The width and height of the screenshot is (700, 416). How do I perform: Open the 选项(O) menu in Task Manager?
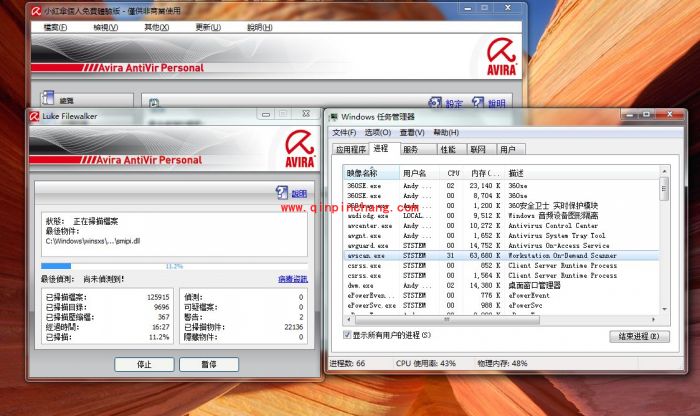377,132
